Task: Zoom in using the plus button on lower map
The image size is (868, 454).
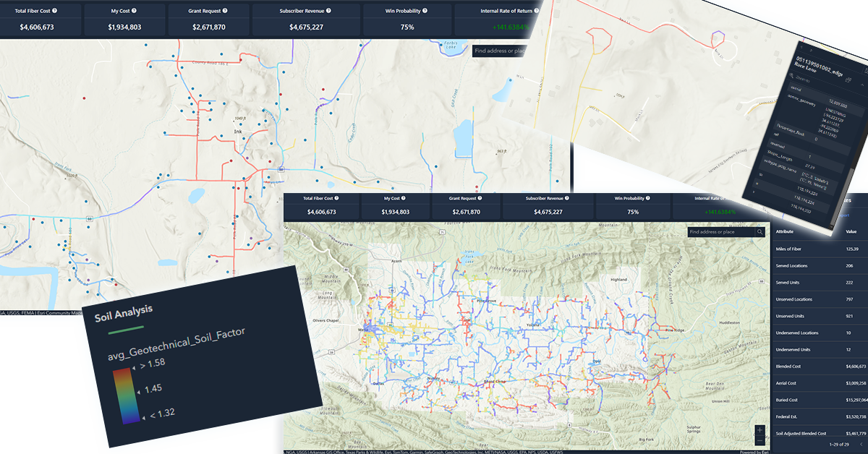Action: click(759, 429)
